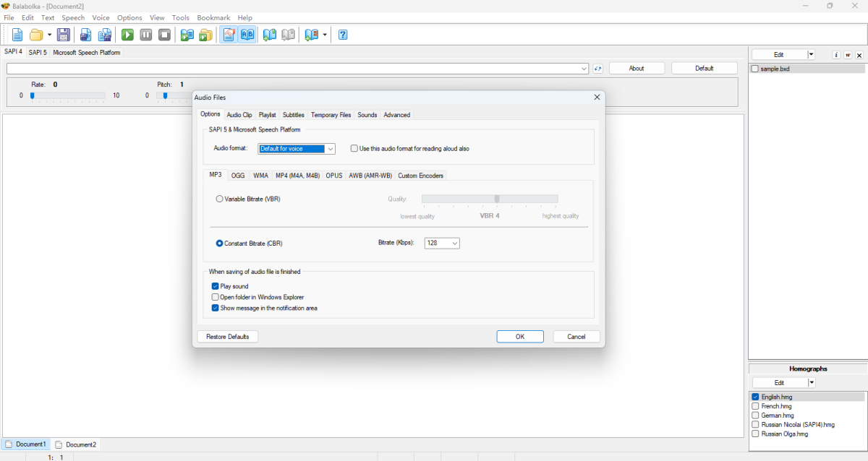Image resolution: width=868 pixels, height=461 pixels.
Task: Click the italic 'i' dictionary panel icon
Action: [836, 55]
